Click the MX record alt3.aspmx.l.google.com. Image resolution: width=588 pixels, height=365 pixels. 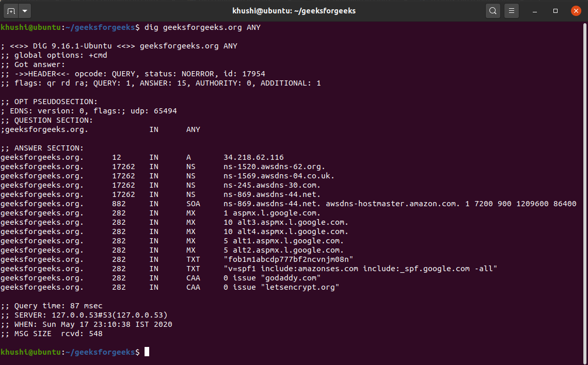(293, 222)
